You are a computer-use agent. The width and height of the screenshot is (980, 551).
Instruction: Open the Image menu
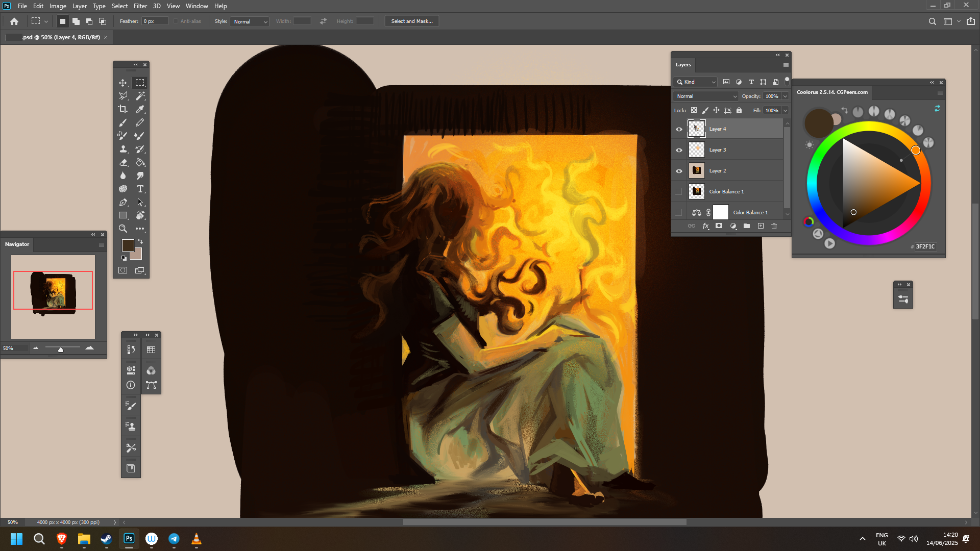58,6
